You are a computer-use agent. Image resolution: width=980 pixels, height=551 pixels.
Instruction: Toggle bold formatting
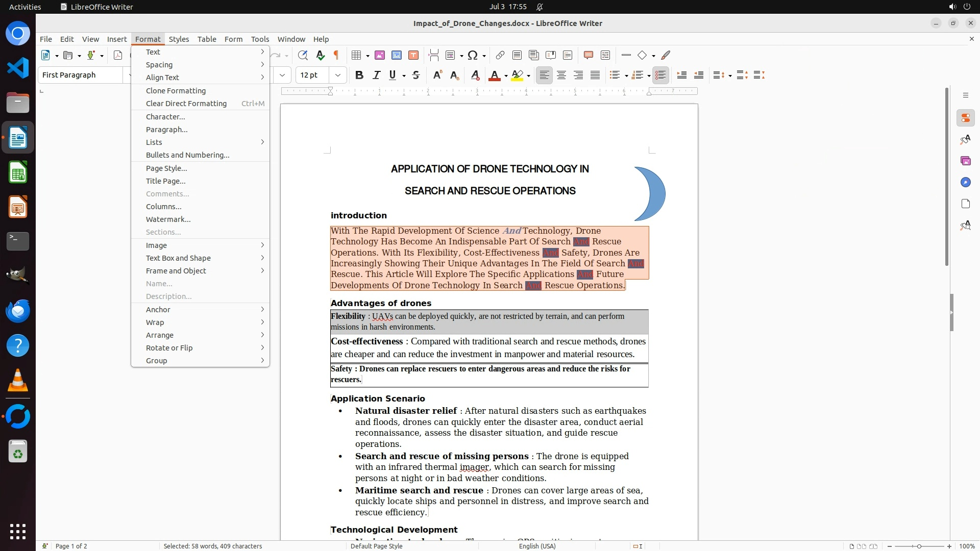(359, 75)
